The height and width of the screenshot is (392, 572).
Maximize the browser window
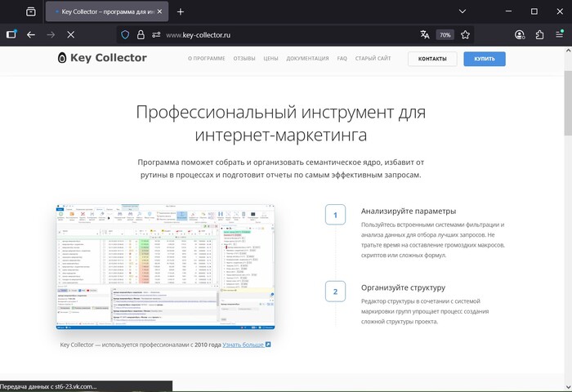(x=534, y=11)
